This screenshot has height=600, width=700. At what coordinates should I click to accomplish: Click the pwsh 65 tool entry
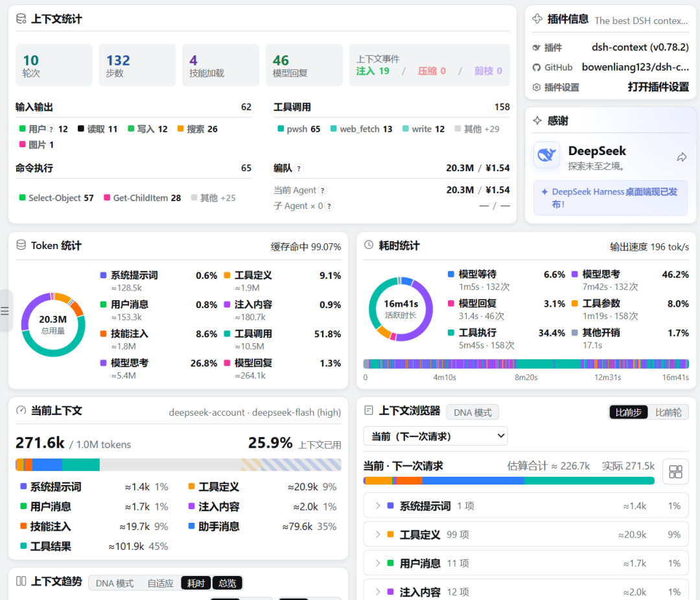pyautogui.click(x=299, y=129)
